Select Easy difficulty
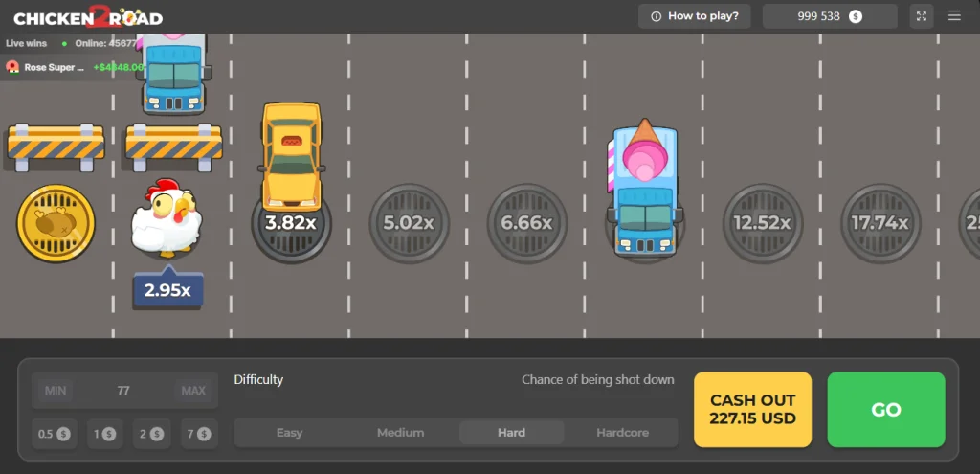The height and width of the screenshot is (474, 980). [x=289, y=433]
